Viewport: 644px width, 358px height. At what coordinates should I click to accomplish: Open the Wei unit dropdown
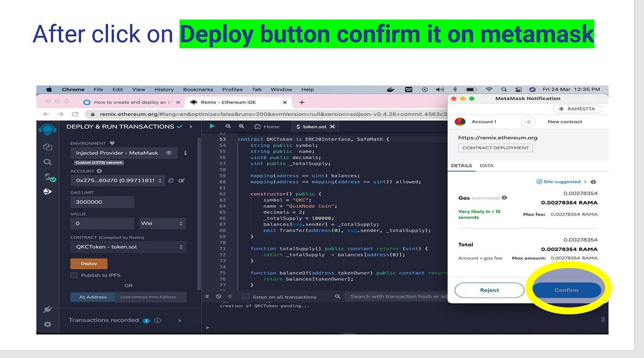click(163, 223)
